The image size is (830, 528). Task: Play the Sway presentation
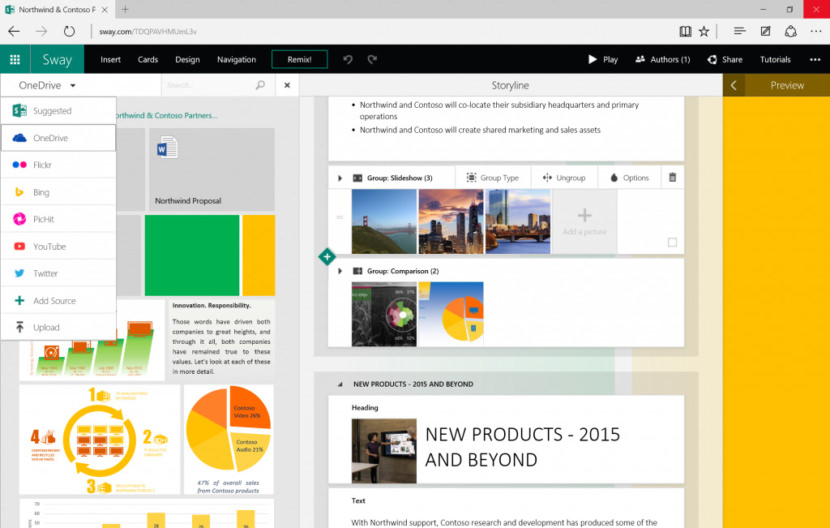point(603,59)
